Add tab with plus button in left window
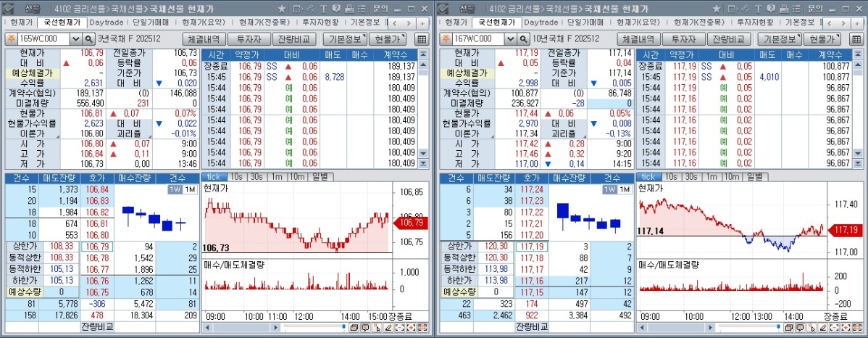Screen dimensions: 868x338 [x=422, y=23]
